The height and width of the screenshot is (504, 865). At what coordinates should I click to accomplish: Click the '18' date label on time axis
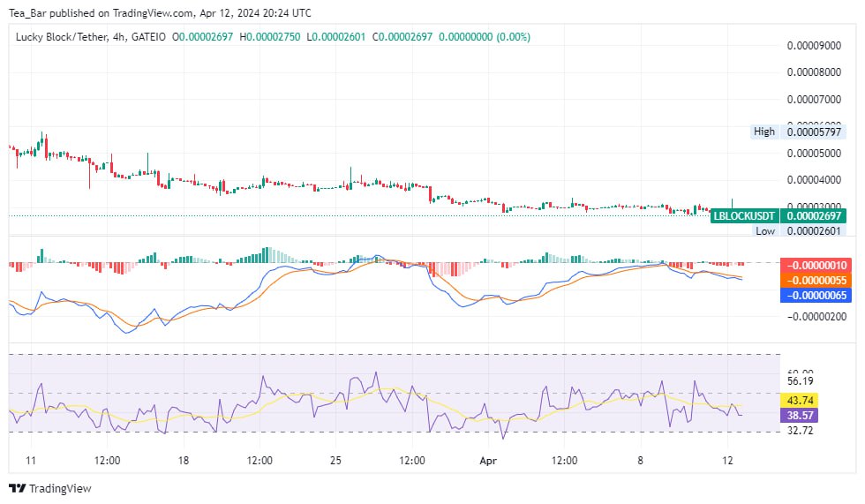(184, 461)
